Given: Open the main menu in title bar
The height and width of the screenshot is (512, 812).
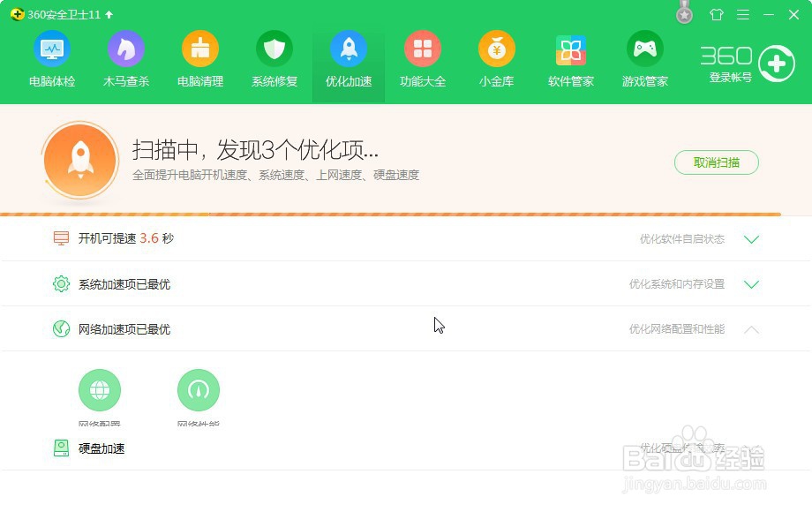Looking at the screenshot, I should tap(742, 14).
